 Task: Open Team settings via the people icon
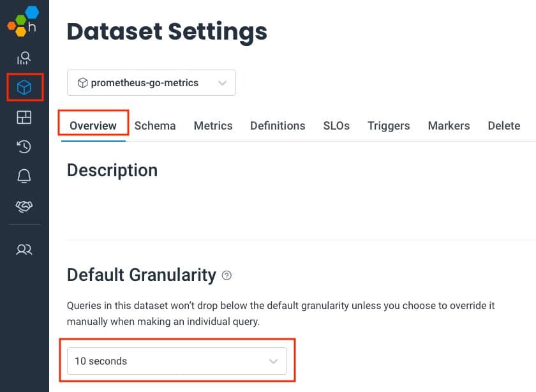pyautogui.click(x=24, y=250)
